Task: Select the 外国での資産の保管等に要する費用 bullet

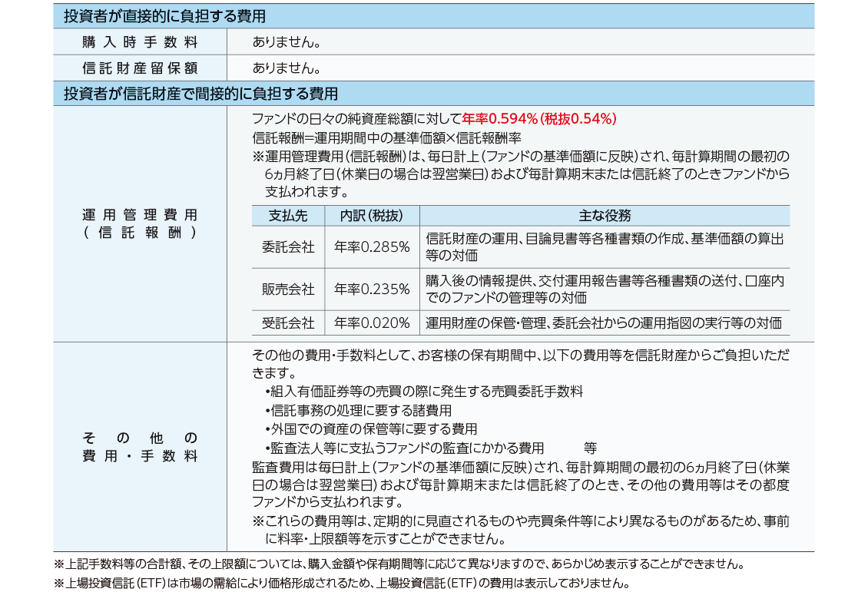Action: (x=370, y=429)
